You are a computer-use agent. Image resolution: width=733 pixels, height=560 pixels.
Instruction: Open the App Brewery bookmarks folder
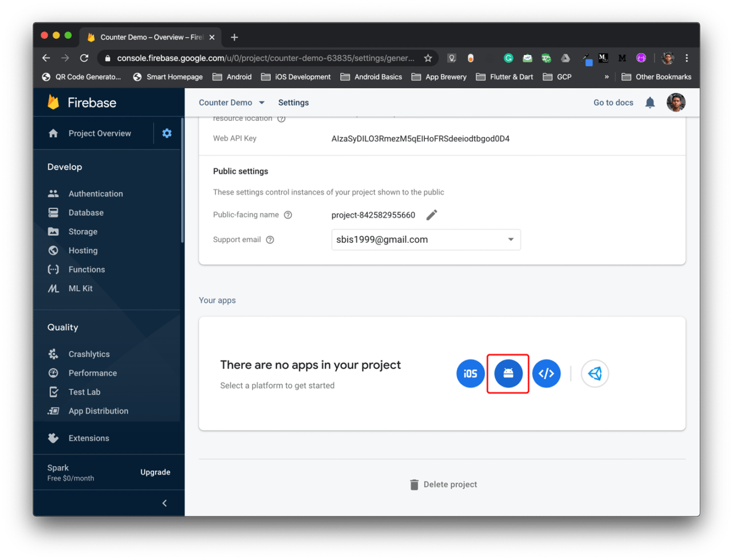tap(439, 77)
